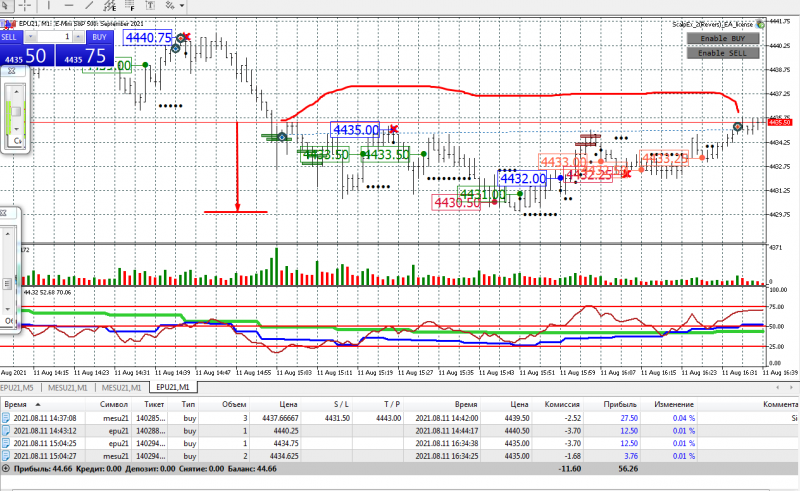Decrease trade volume with down arrow
This screenshot has width=800, height=491.
click(x=31, y=37)
